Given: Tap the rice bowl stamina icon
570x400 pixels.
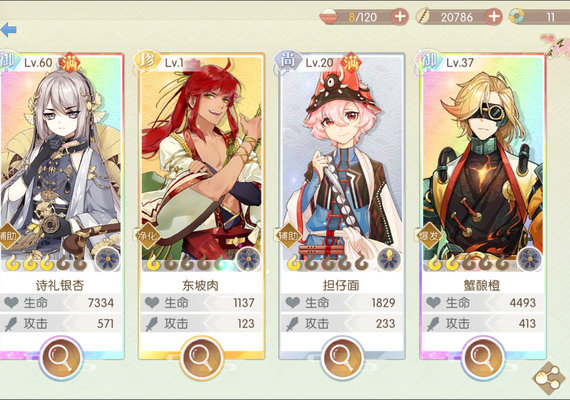Looking at the screenshot, I should pyautogui.click(x=329, y=17).
